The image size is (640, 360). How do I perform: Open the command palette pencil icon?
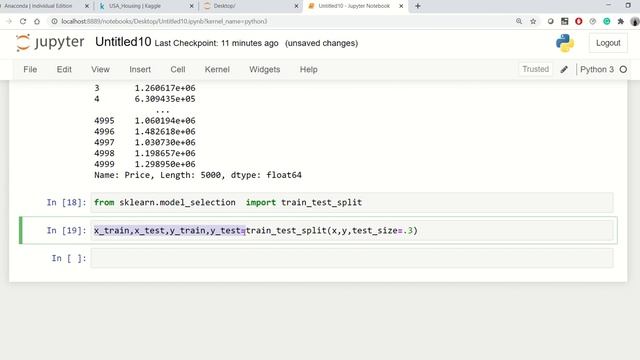(x=564, y=69)
